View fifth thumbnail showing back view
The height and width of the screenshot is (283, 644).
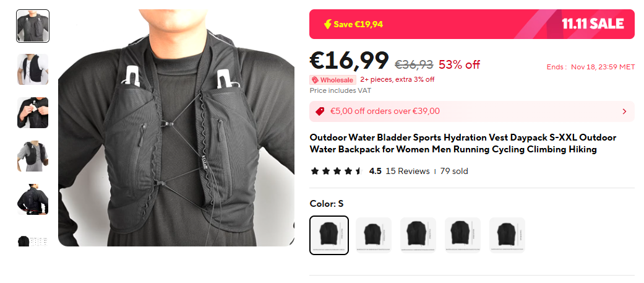pyautogui.click(x=33, y=199)
